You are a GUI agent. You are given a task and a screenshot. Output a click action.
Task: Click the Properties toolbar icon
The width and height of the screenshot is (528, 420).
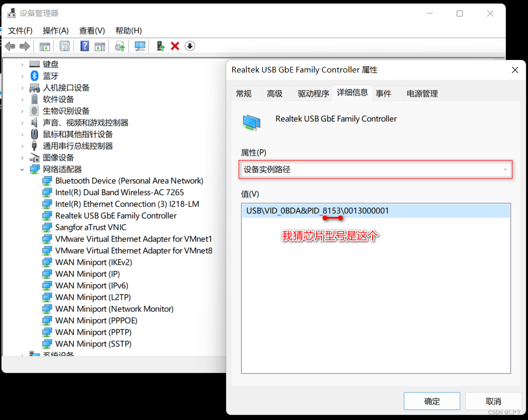click(64, 46)
